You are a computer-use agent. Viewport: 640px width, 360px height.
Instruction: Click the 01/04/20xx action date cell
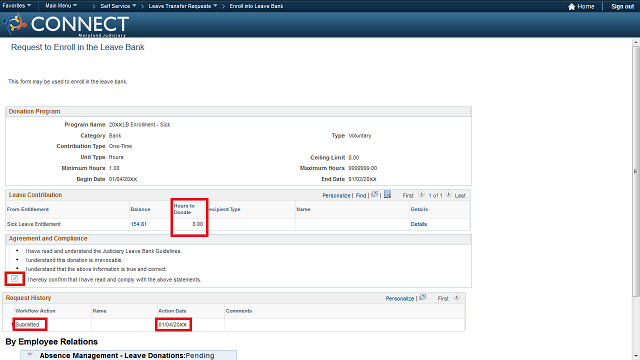(173, 324)
